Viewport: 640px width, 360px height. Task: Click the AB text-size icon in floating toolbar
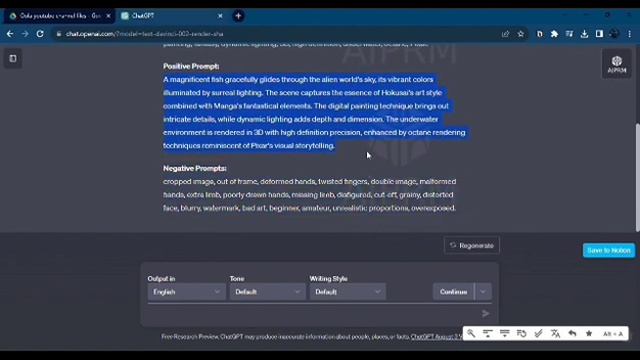(613, 333)
